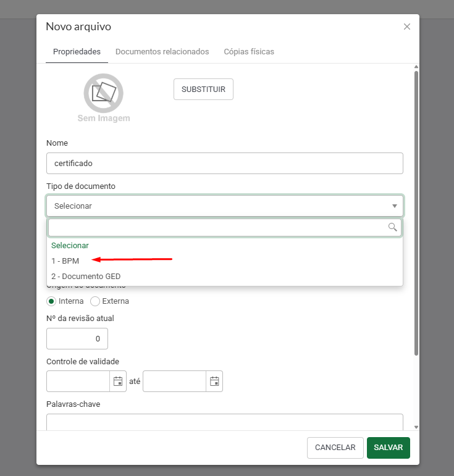Click the dialog vertical scrollbar thumb
Viewport: 454px width, 476px height.
[x=416, y=213]
